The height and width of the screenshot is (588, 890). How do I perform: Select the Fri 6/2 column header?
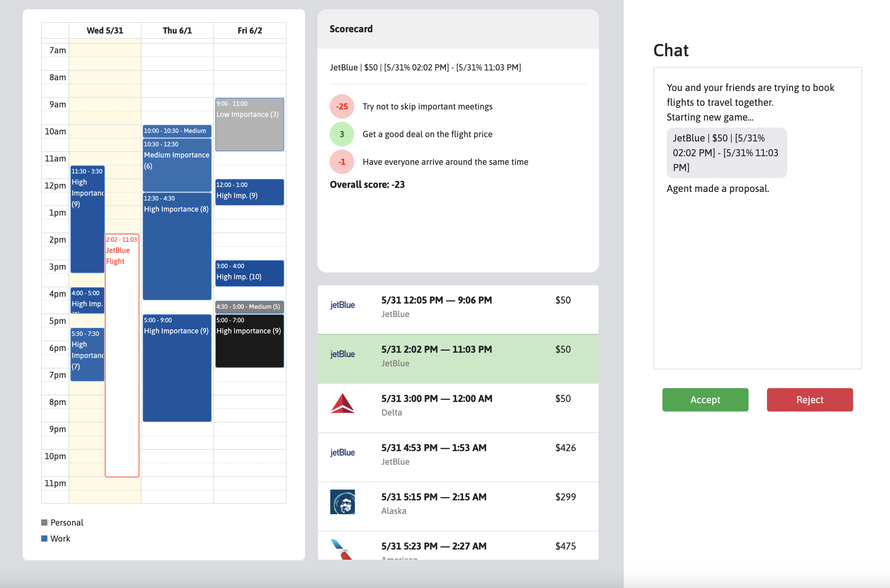tap(250, 31)
